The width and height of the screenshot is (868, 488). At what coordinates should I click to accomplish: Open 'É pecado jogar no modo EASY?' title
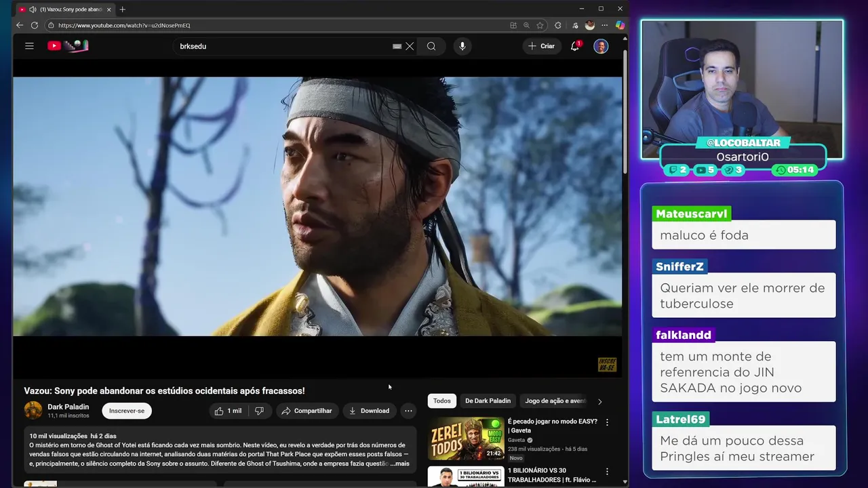[x=553, y=426]
